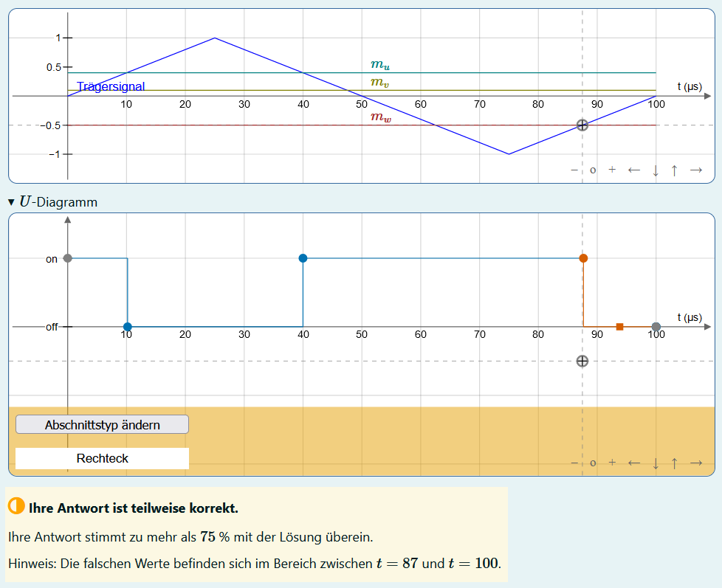This screenshot has height=588, width=722.
Task: Collapse the U-Diagramm section
Action: click(x=11, y=202)
